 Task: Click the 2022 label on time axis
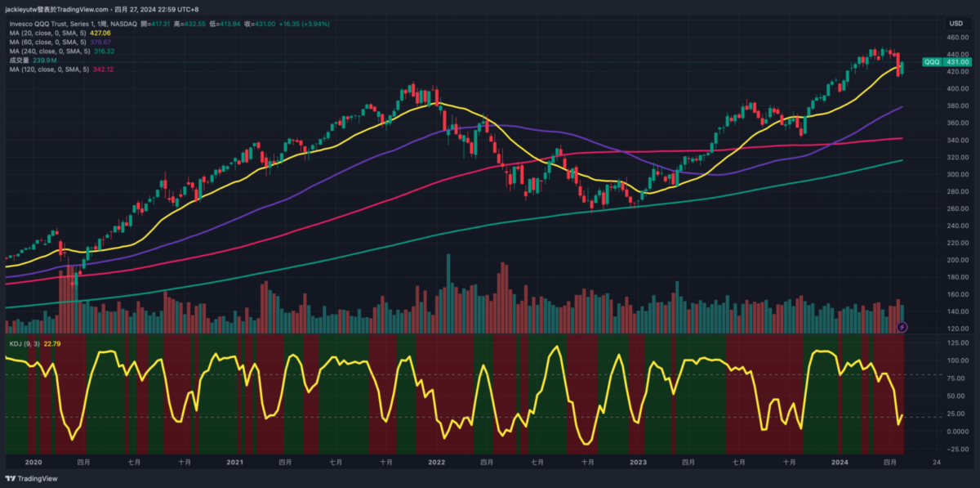(436, 463)
